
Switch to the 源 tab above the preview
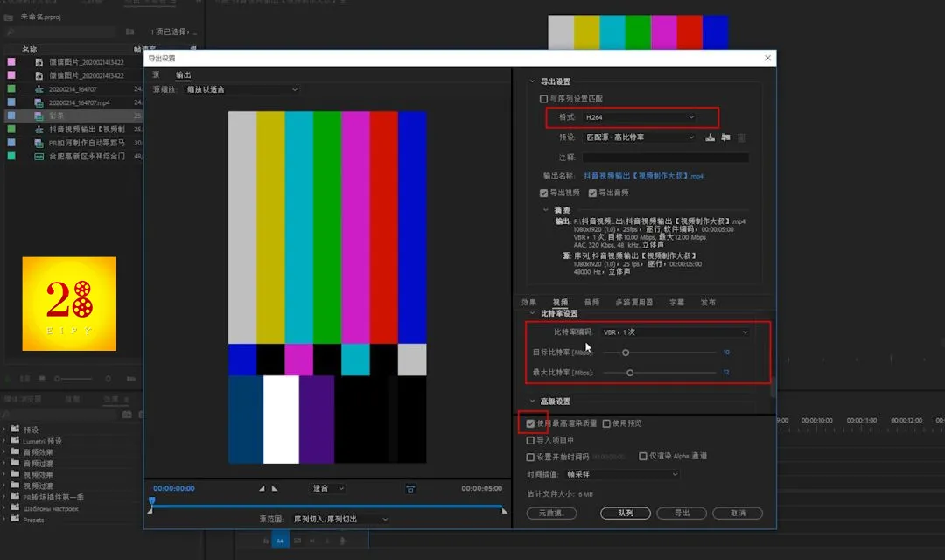(x=156, y=74)
